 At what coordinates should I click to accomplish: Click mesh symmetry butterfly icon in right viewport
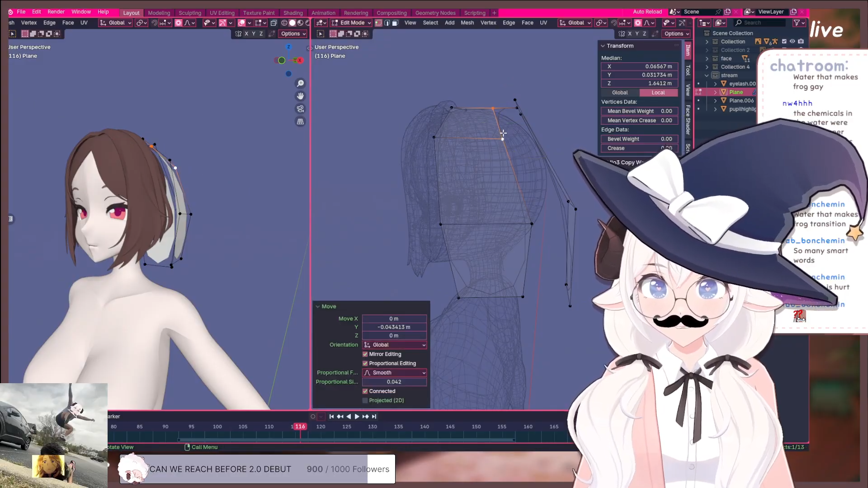622,34
